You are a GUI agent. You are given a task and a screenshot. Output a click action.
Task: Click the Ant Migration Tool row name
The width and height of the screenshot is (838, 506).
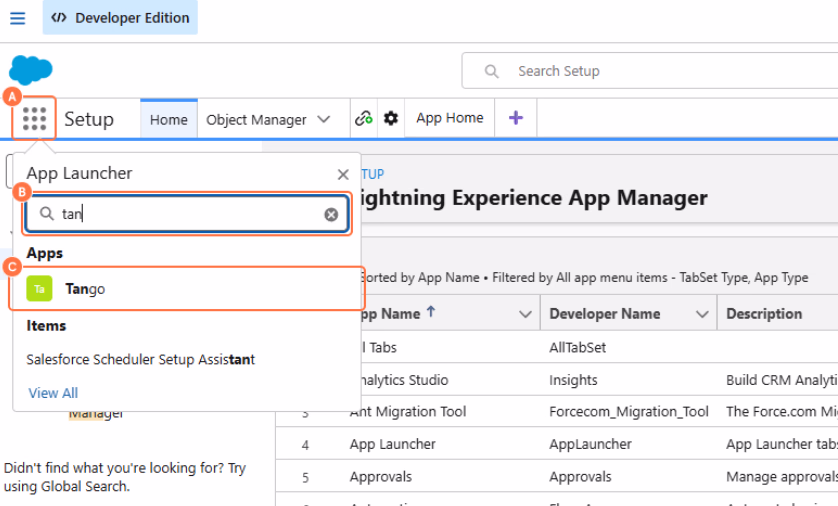408,411
